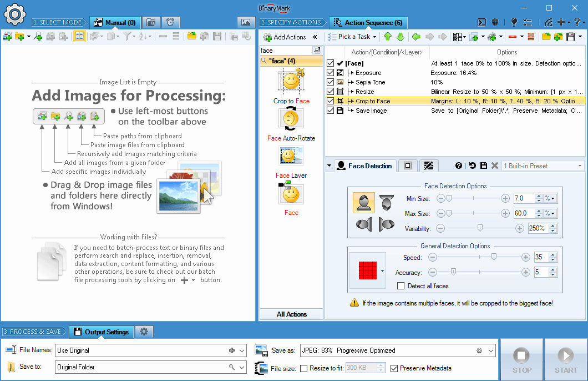Screen dimensions: 588x381
Task: Enable the Detect all faces checkbox
Action: click(401, 286)
